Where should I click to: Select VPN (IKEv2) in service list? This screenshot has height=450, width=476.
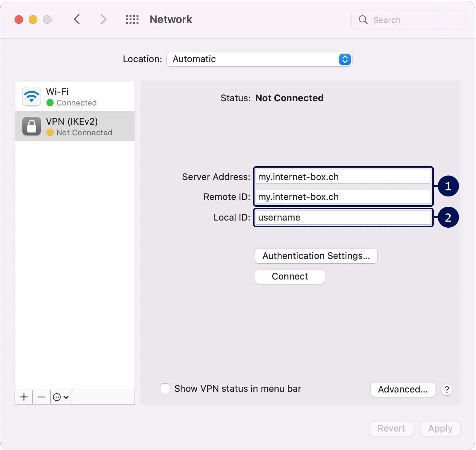tap(75, 126)
